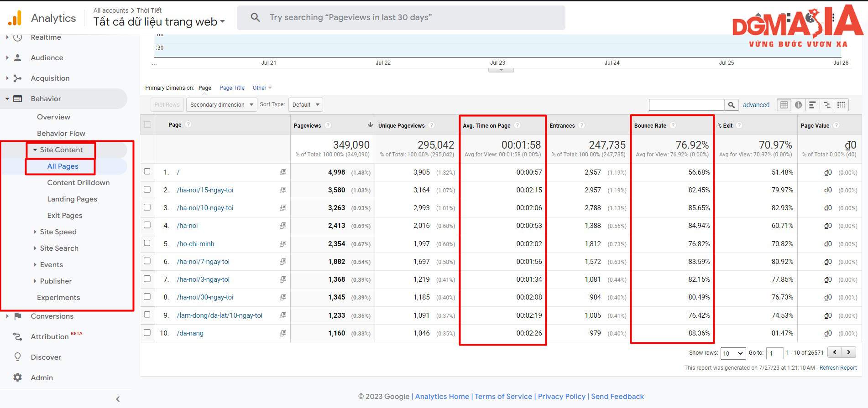Click the Discover lightbulb icon
This screenshot has width=868, height=408.
click(18, 357)
